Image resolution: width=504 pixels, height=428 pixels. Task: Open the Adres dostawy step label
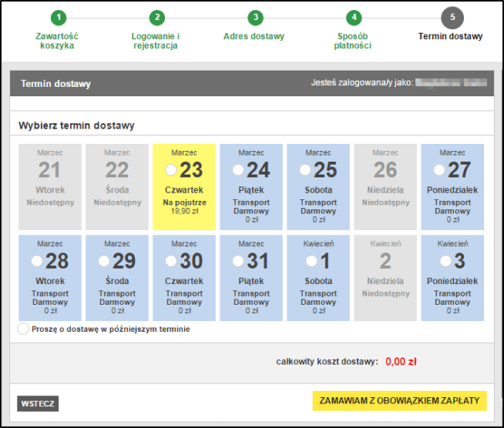254,36
